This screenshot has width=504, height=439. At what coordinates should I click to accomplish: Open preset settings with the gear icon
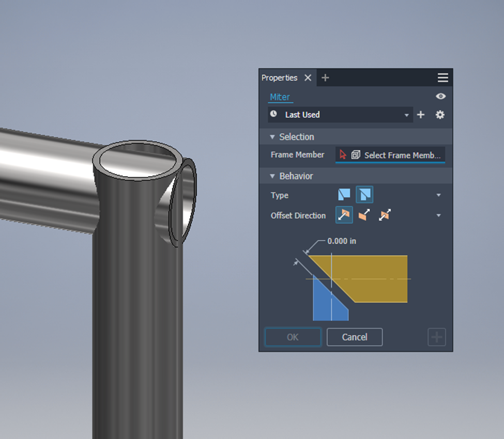point(440,115)
